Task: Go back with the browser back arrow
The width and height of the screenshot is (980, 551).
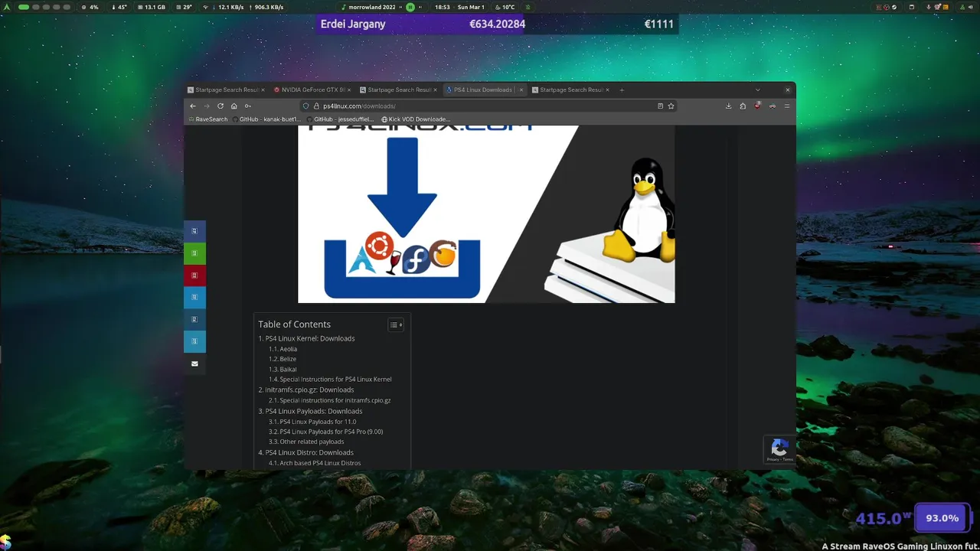Action: [x=193, y=106]
